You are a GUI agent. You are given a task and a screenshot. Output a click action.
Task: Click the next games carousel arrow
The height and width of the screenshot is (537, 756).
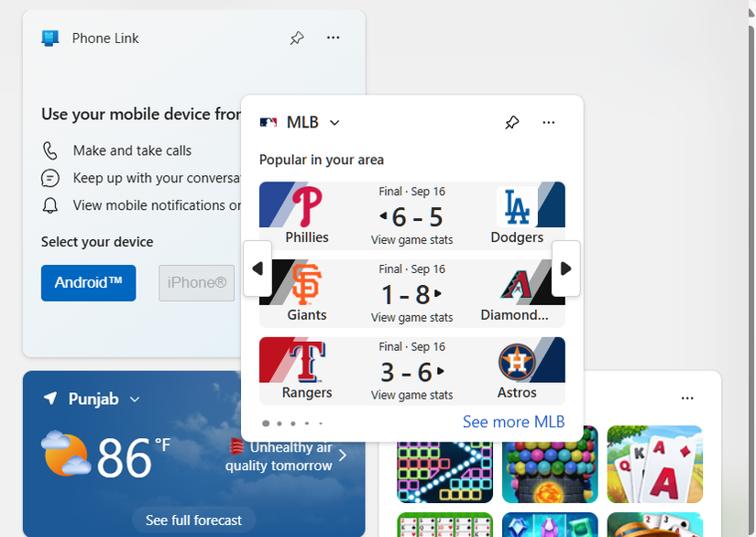[565, 268]
